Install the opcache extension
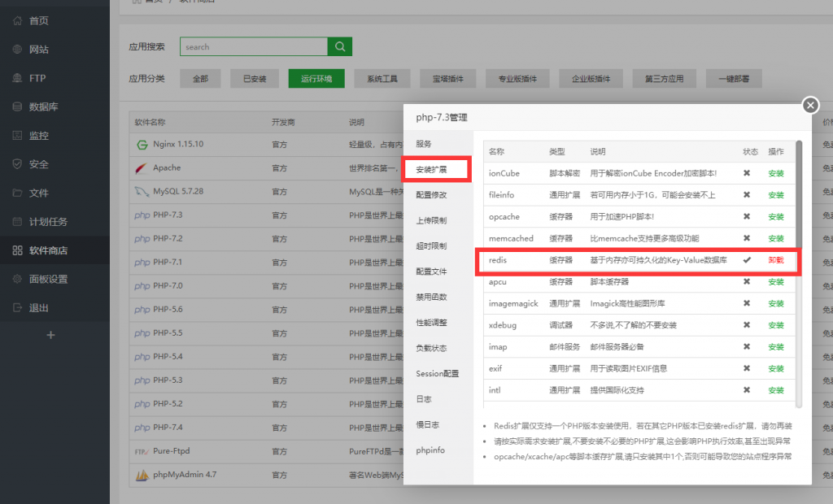Viewport: 833px width, 504px height. pos(776,217)
